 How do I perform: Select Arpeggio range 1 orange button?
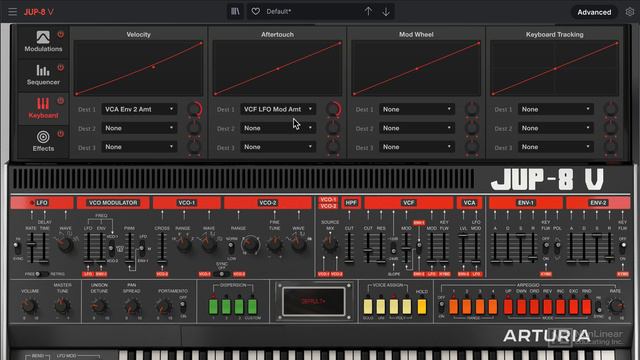453,306
